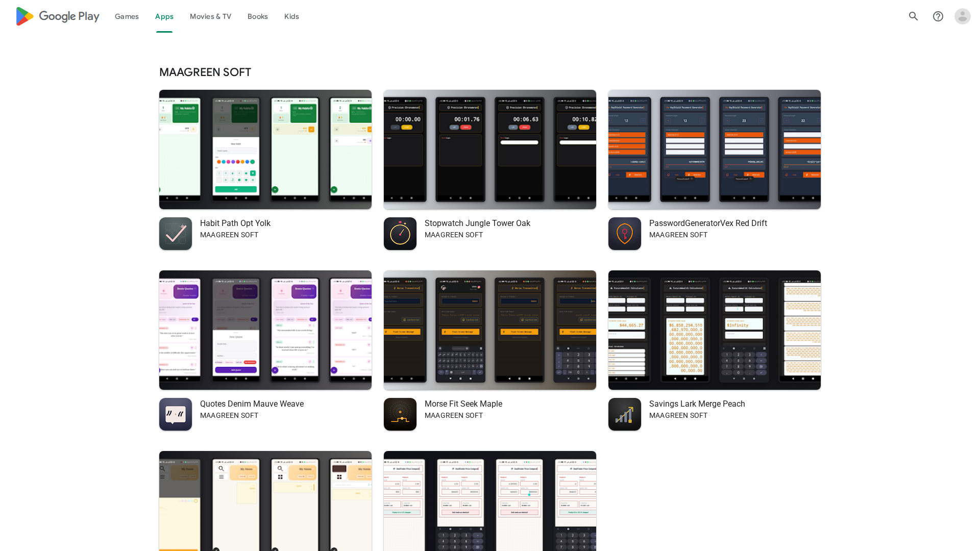View the Stopwatch Jungle Tower Oak screenshot banner

[x=490, y=149]
